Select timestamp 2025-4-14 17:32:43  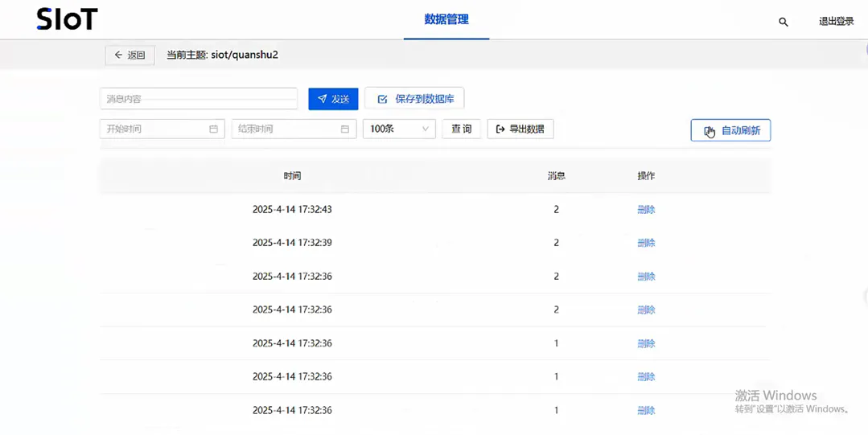(292, 210)
